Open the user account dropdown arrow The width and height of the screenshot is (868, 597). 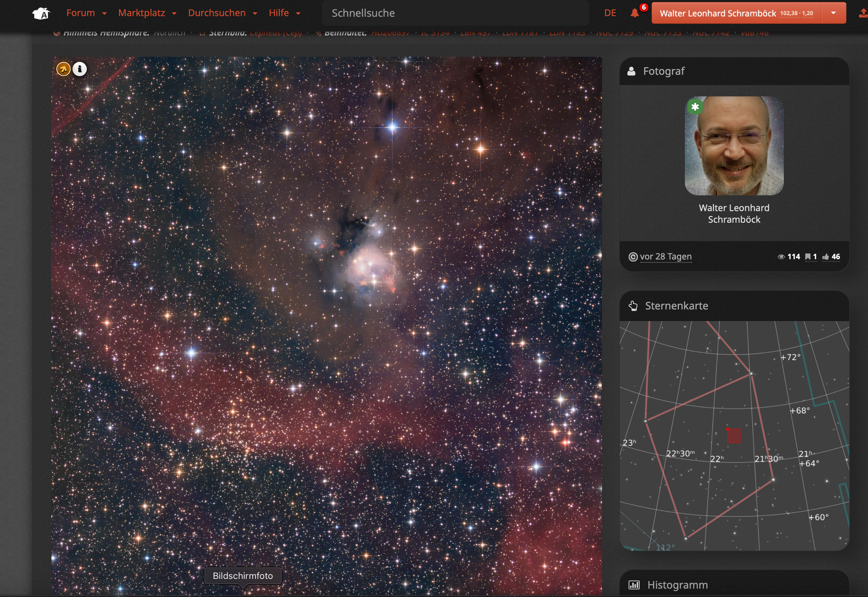(x=833, y=13)
